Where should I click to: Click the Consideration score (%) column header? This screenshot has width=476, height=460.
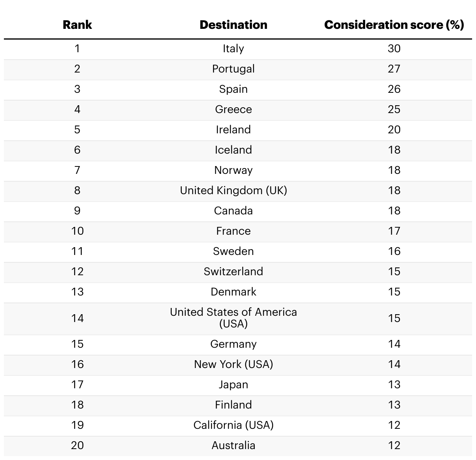tap(394, 25)
